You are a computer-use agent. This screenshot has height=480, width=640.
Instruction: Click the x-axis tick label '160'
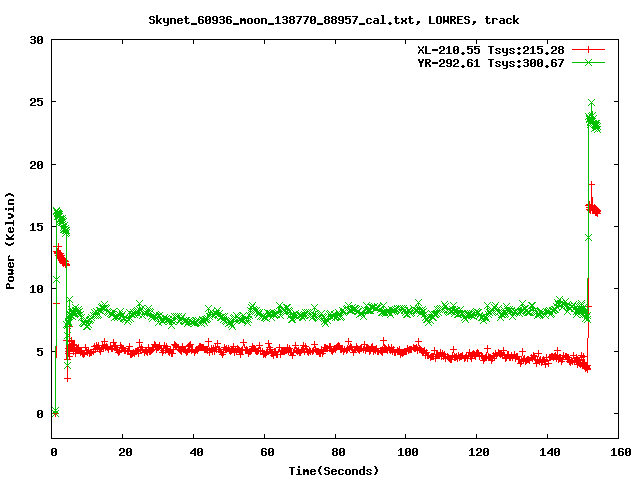click(621, 452)
